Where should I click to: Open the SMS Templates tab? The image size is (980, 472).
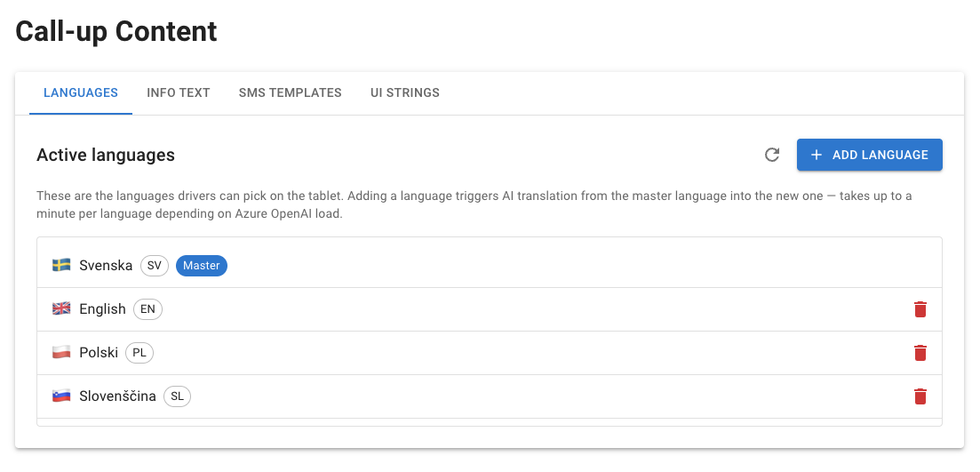pos(290,92)
